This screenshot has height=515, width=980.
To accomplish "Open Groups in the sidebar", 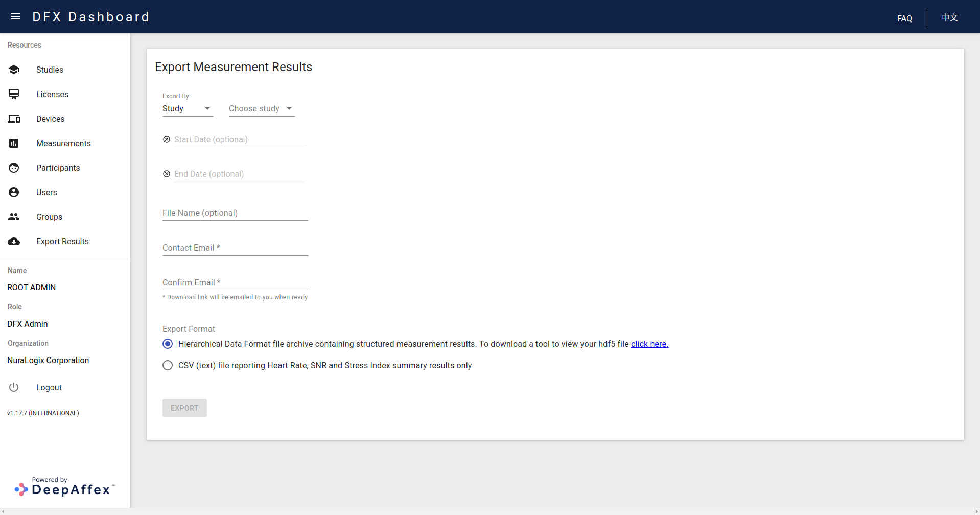I will point(49,217).
